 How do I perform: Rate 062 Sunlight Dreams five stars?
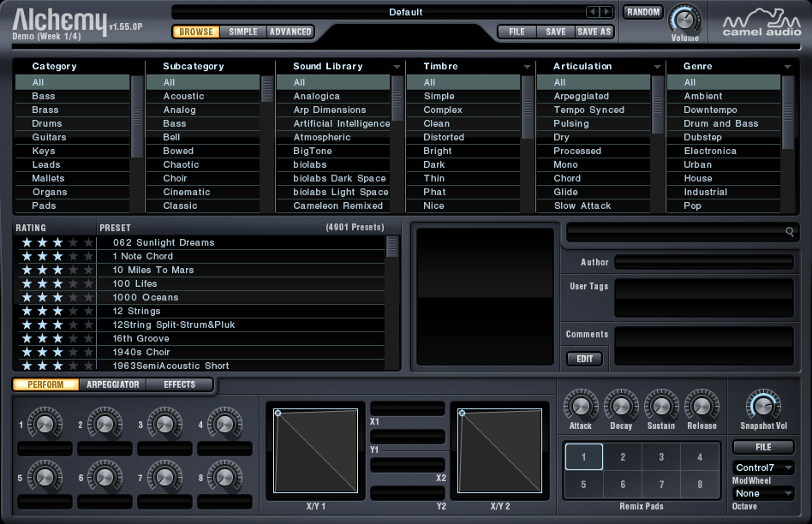point(88,241)
